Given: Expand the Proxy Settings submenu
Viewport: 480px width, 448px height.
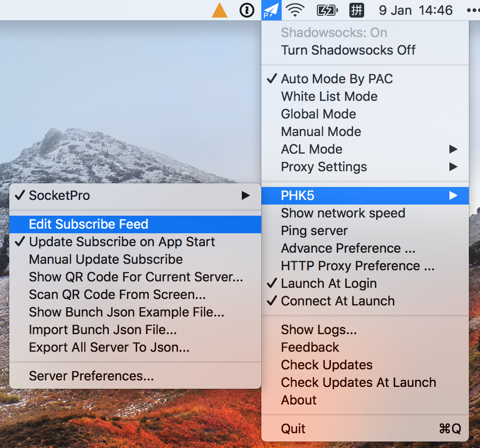Looking at the screenshot, I should pos(365,167).
